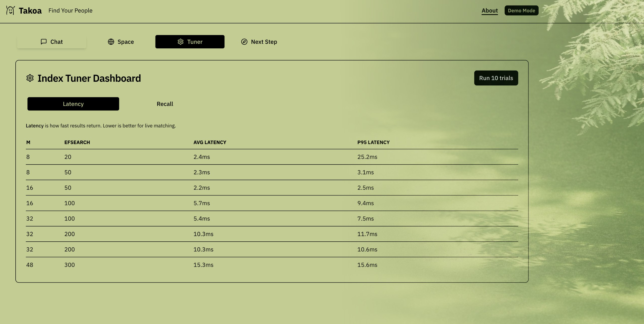
Task: Click the AVG LATENCY column header
Action: tap(210, 142)
